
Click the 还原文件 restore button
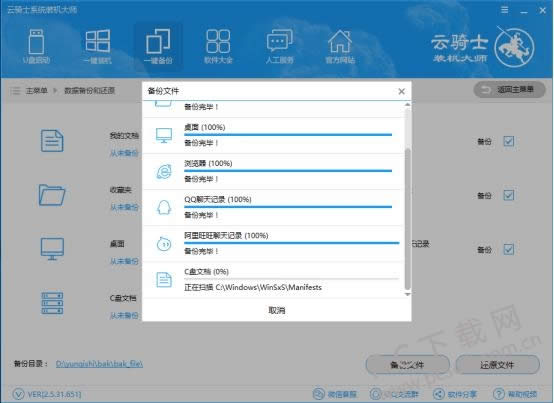pos(497,365)
